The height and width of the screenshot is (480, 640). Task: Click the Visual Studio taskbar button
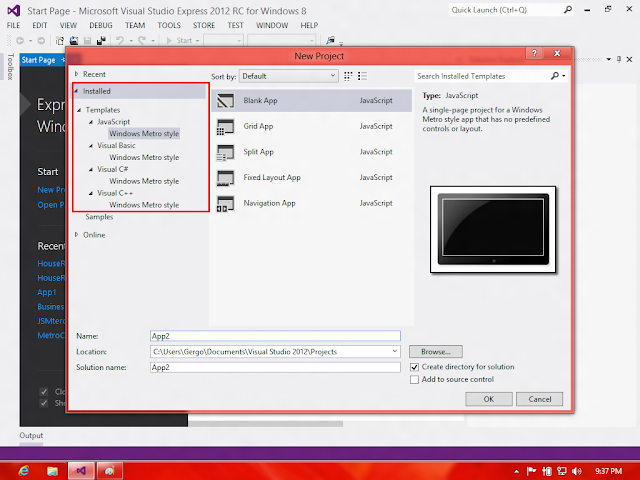click(x=81, y=471)
